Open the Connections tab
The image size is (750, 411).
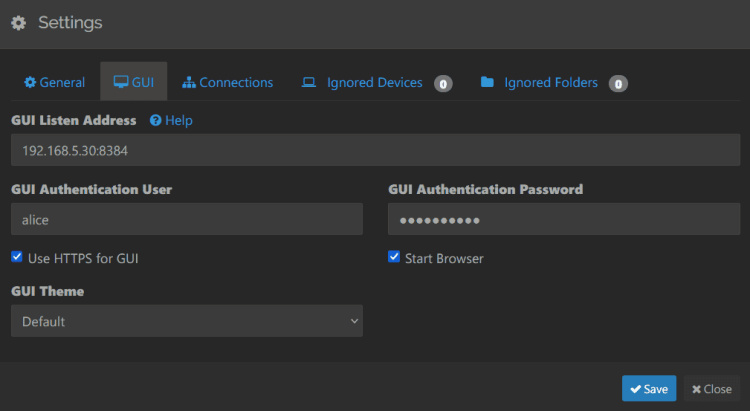tap(228, 82)
